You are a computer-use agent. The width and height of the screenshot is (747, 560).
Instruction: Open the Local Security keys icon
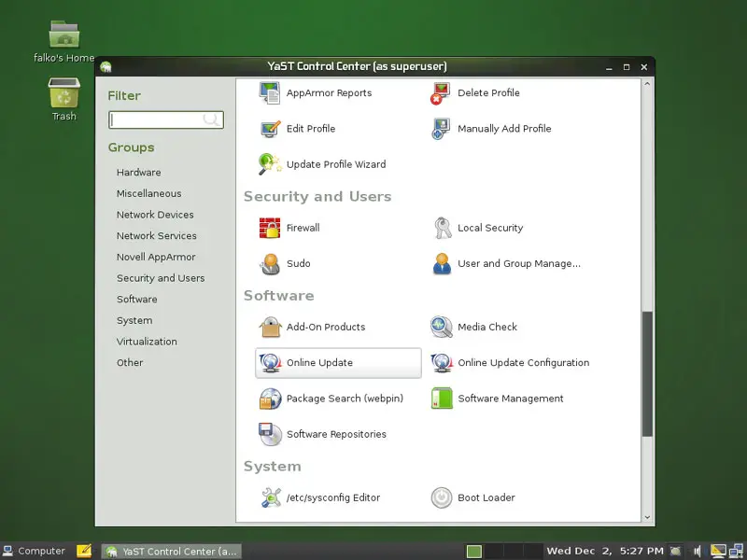click(x=441, y=228)
